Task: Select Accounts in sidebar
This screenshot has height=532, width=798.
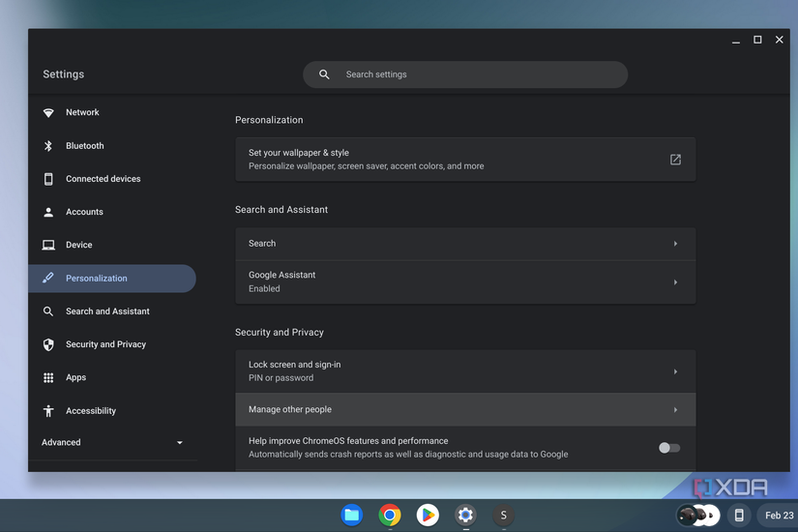Action: [x=112, y=212]
